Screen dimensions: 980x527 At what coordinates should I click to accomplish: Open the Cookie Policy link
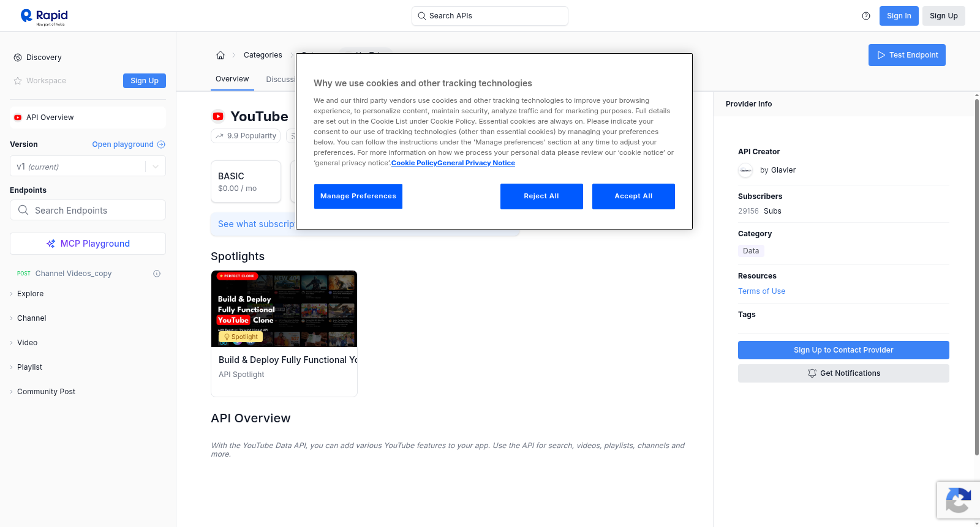click(x=414, y=163)
